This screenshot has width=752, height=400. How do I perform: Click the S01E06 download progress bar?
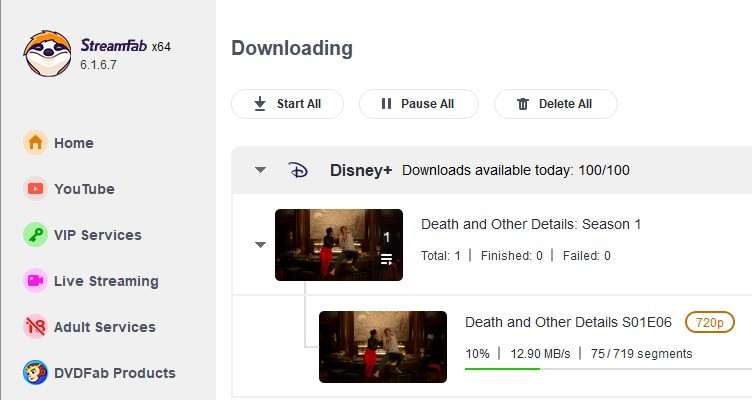(608, 369)
